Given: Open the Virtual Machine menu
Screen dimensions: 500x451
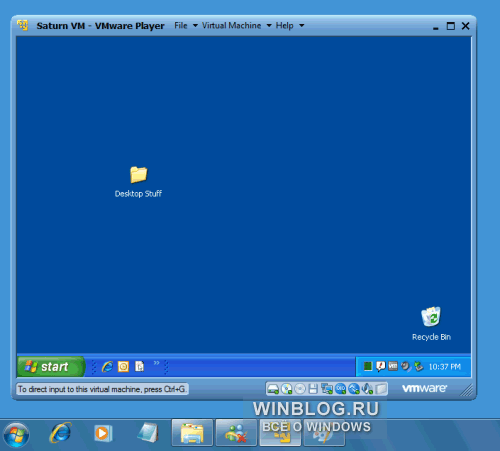Looking at the screenshot, I should [x=231, y=26].
